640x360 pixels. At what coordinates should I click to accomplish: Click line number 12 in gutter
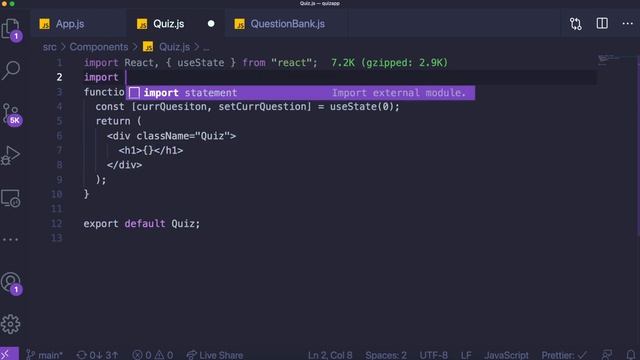click(56, 224)
